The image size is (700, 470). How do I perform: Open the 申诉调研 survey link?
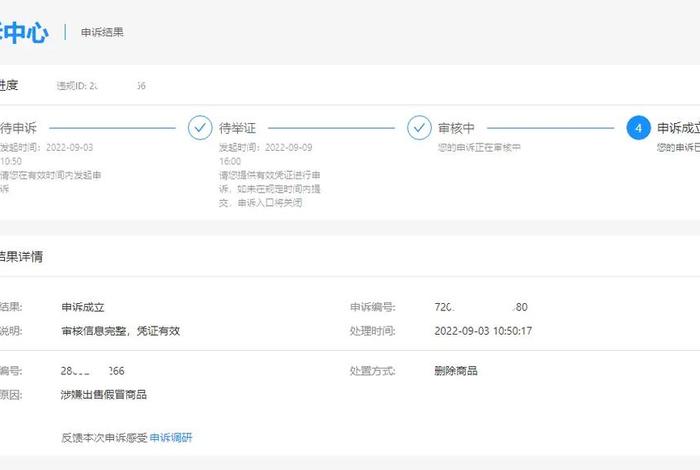click(171, 437)
